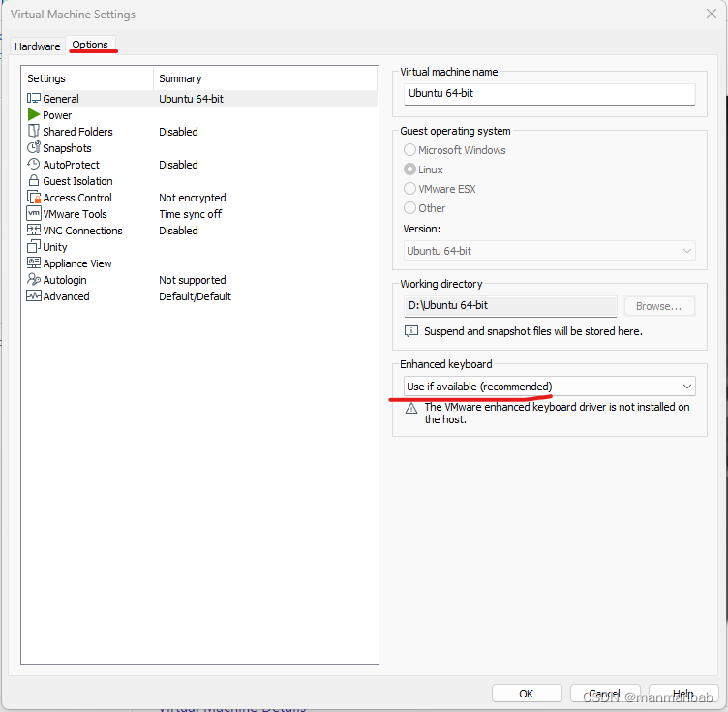
Task: Open the Version Ubuntu 64-bit dropdown
Action: [x=549, y=251]
